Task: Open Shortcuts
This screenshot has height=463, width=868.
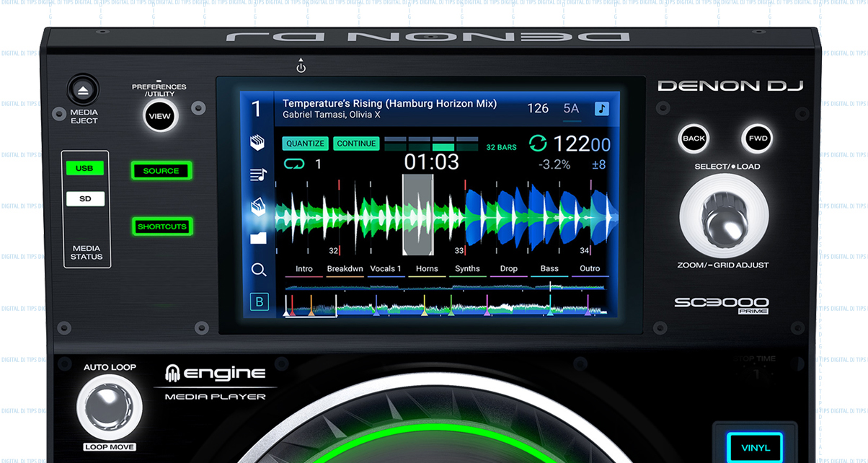Action: [162, 226]
